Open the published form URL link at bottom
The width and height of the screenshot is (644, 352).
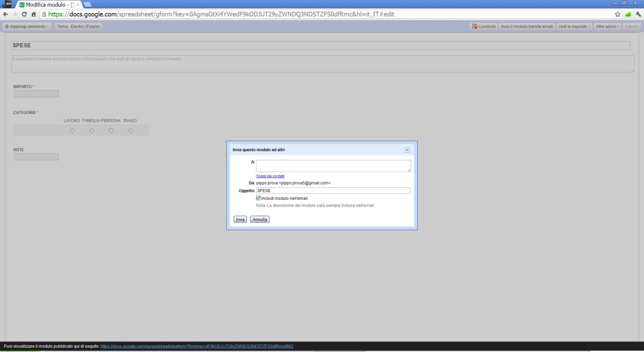(197, 346)
